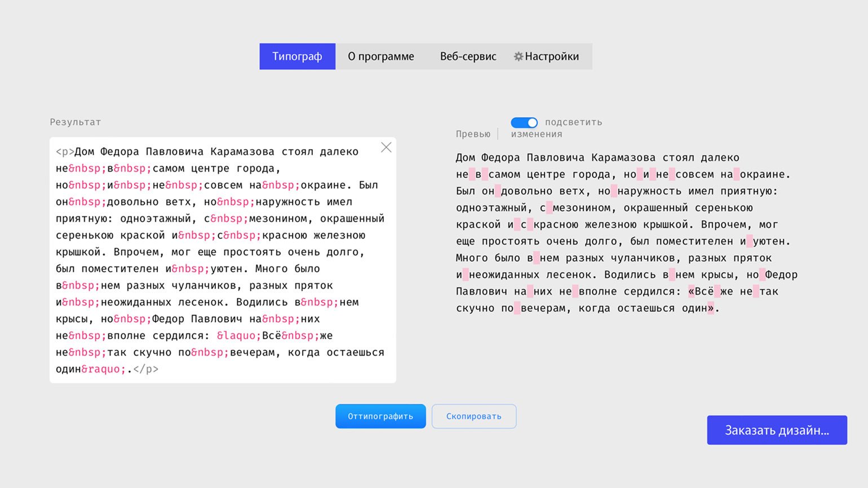This screenshot has height=488, width=868.
Task: Click the closing </p> tag in result
Action: click(146, 369)
